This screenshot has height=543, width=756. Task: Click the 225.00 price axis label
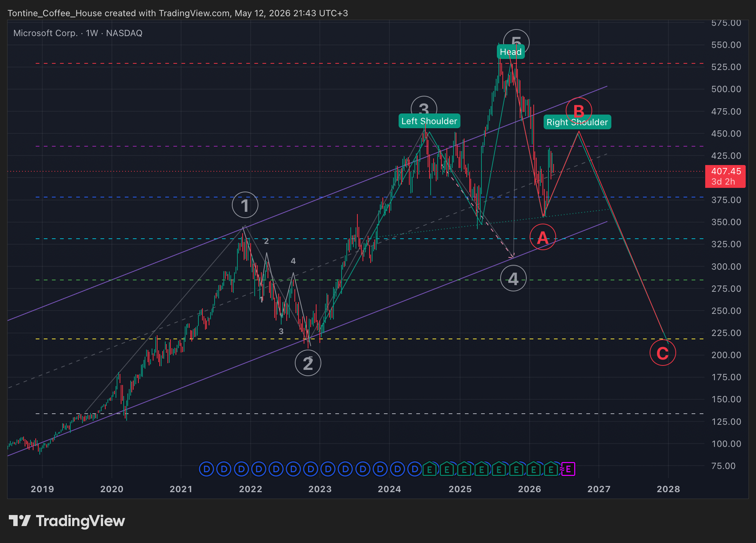point(726,333)
